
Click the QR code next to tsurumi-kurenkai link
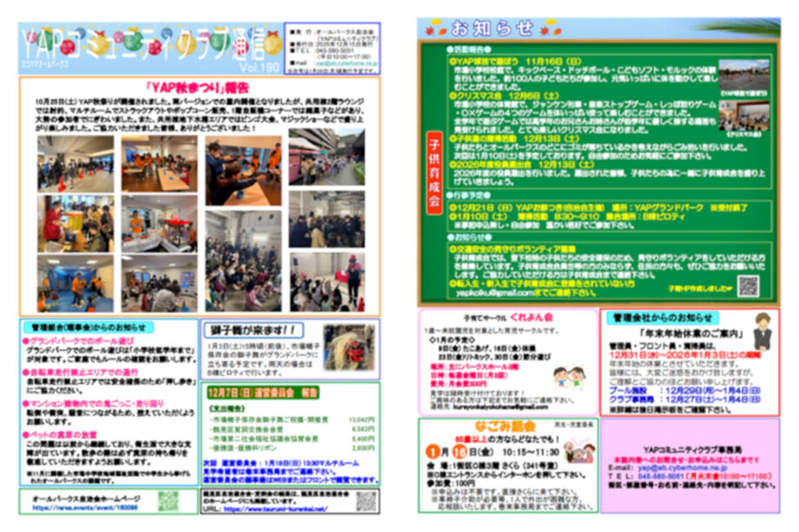point(366,501)
